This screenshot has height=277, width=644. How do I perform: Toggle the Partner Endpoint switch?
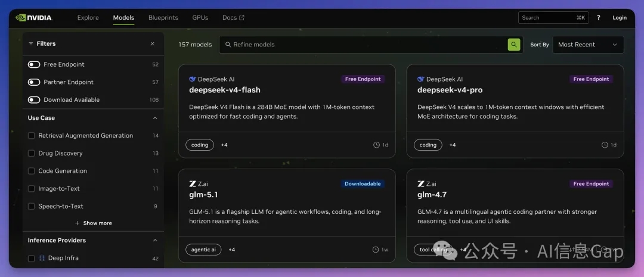coord(33,82)
